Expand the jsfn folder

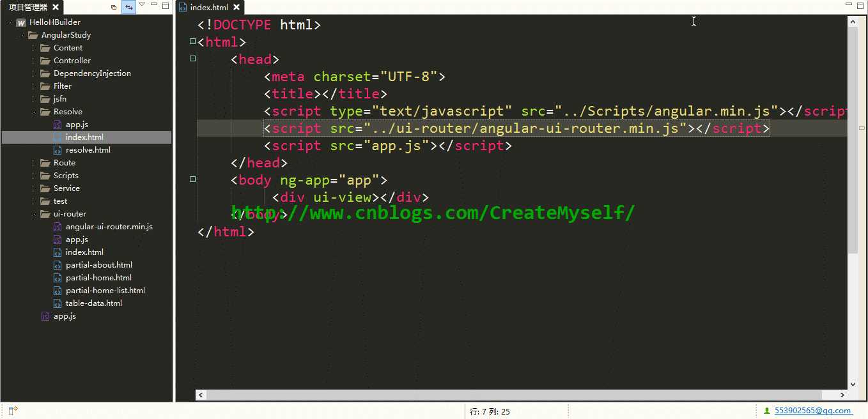(33, 99)
